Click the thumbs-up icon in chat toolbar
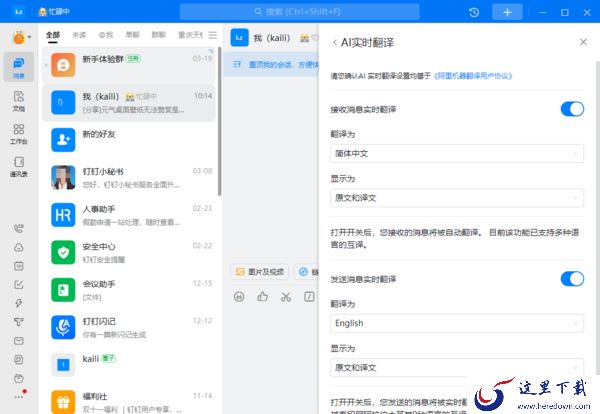This screenshot has width=600, height=414. pos(262,297)
